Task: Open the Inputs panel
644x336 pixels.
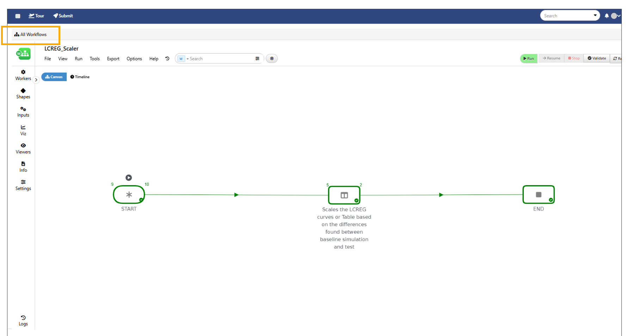Action: click(x=23, y=112)
